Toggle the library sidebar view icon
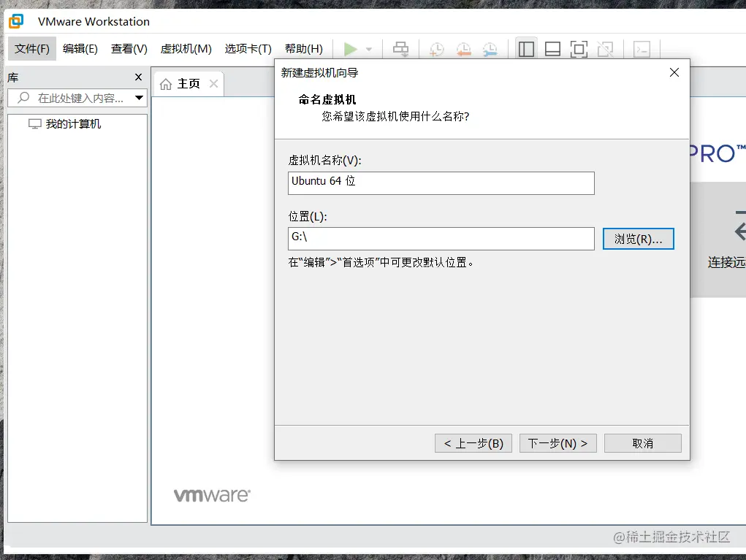 526,49
